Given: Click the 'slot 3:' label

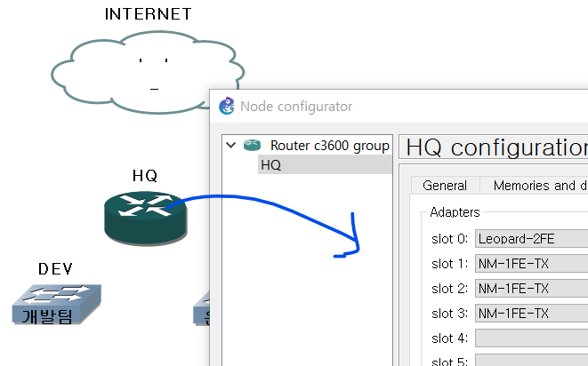Looking at the screenshot, I should [449, 314].
